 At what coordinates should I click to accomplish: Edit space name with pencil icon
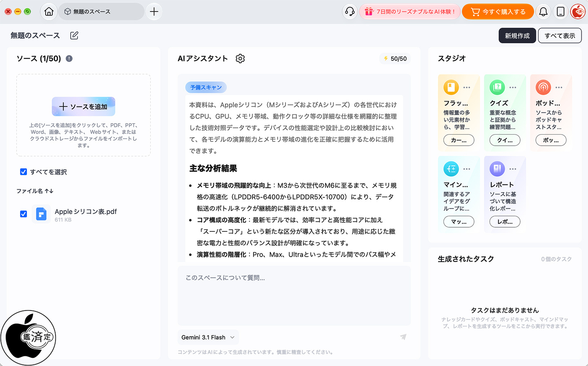tap(74, 35)
